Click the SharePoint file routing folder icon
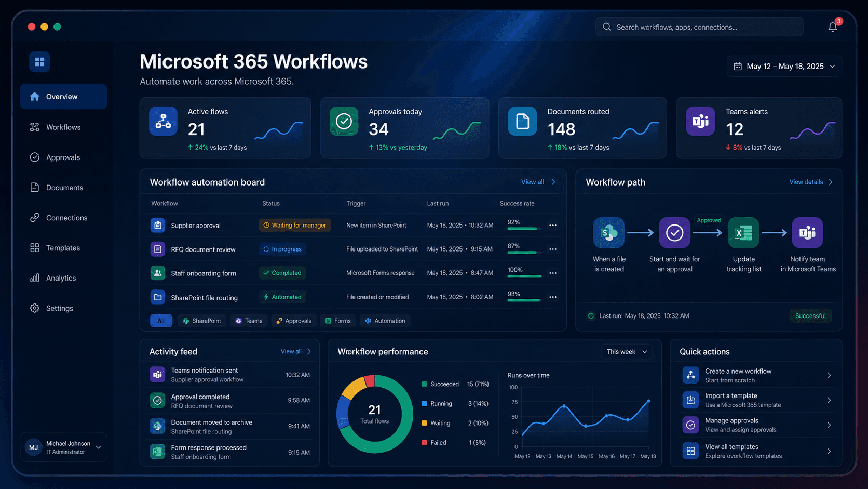The height and width of the screenshot is (489, 868). [x=158, y=297]
